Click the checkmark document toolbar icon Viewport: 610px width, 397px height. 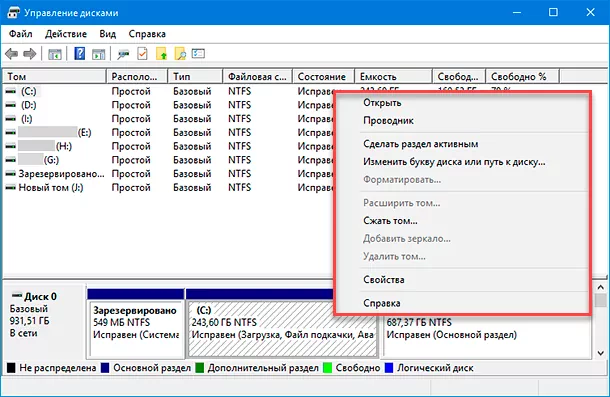tap(142, 54)
